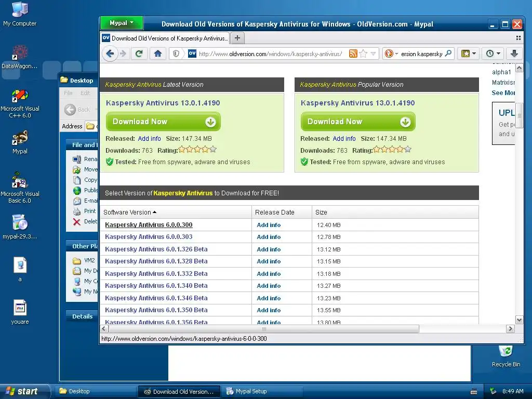The image size is (532, 399).
Task: Open DuckDuckGo search engine selector
Action: [391, 54]
